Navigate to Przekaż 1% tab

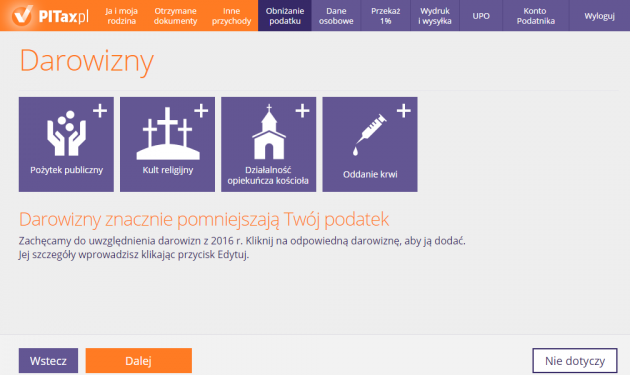click(x=386, y=16)
